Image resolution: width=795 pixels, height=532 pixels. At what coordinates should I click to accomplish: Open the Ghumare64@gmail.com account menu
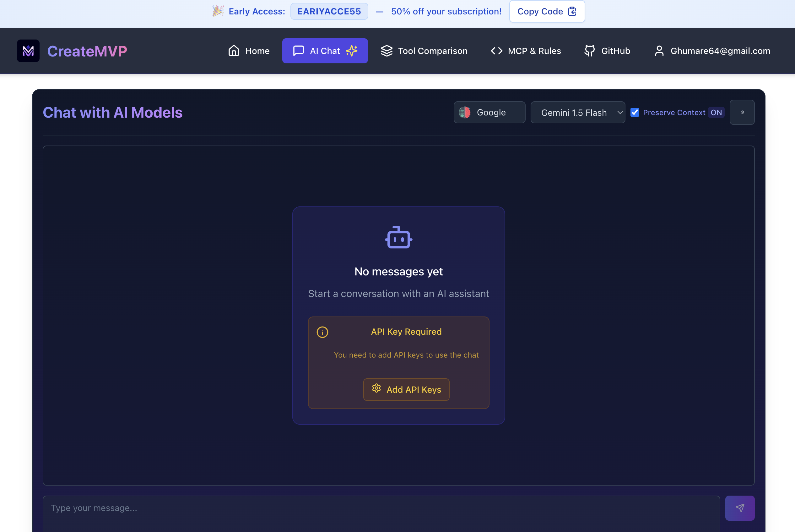(712, 51)
